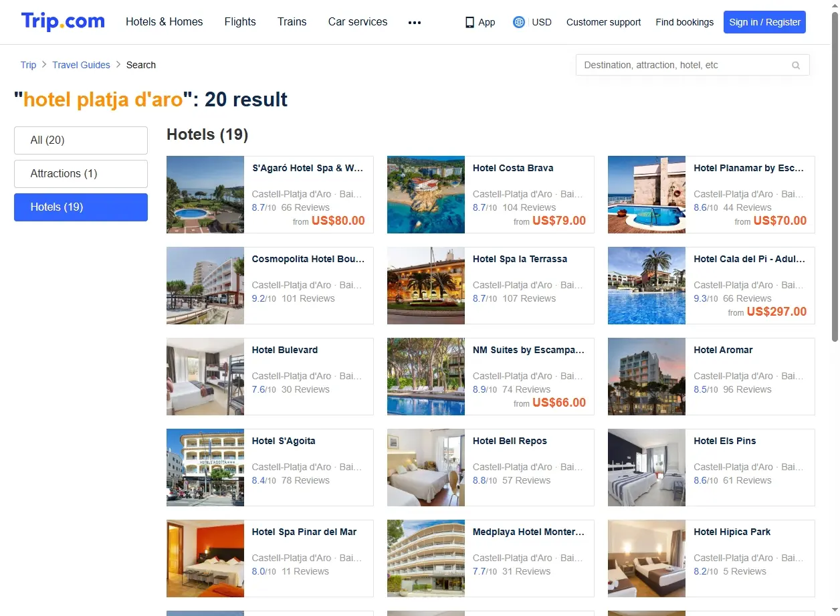The image size is (840, 616).
Task: Click the search magnifier icon
Action: pos(796,65)
